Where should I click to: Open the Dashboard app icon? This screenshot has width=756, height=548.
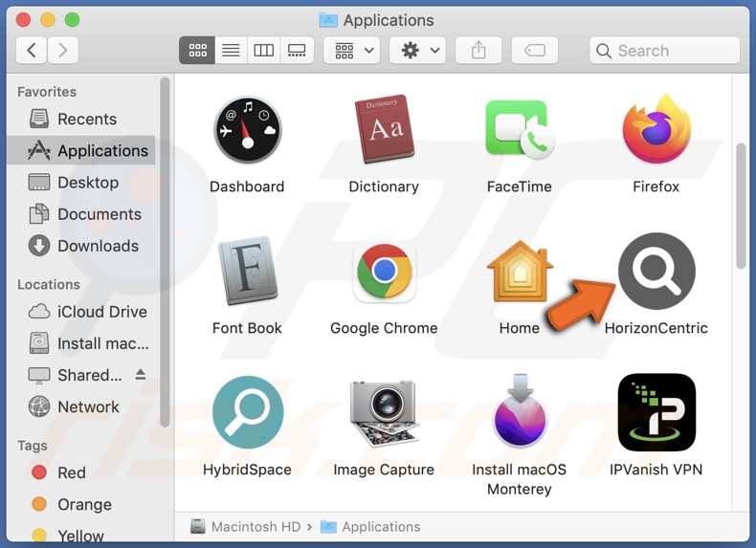[247, 130]
